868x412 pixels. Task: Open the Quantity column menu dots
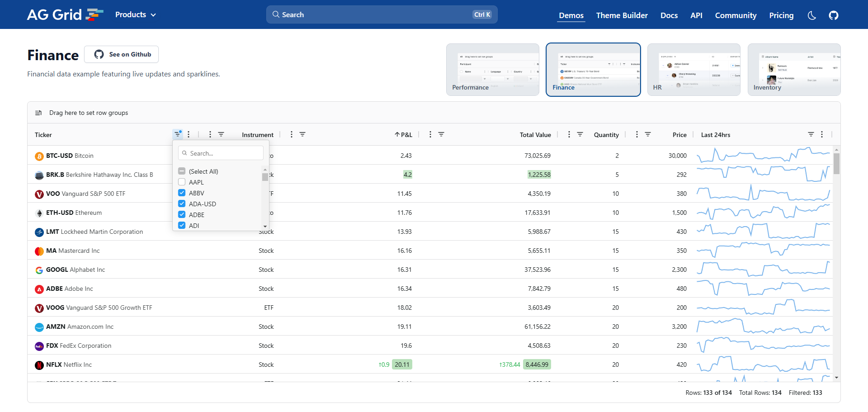(x=569, y=134)
